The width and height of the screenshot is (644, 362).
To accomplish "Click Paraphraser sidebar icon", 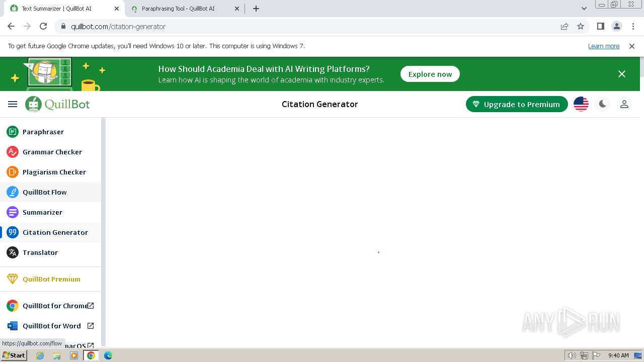I will pos(13,132).
